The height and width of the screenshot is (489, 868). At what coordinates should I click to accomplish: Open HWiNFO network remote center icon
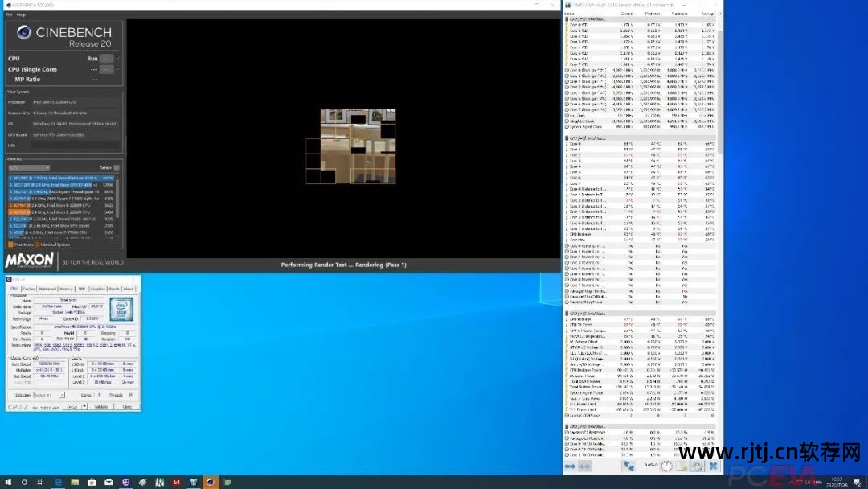tap(628, 466)
